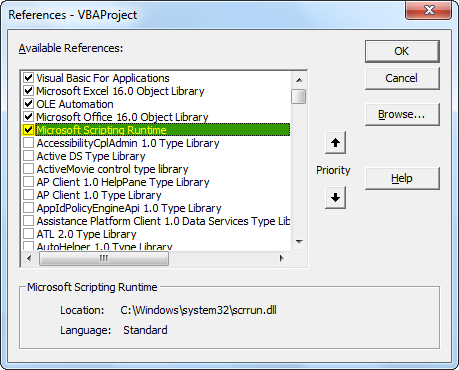Click the Priority down arrow button
459x370 pixels.
335,198
